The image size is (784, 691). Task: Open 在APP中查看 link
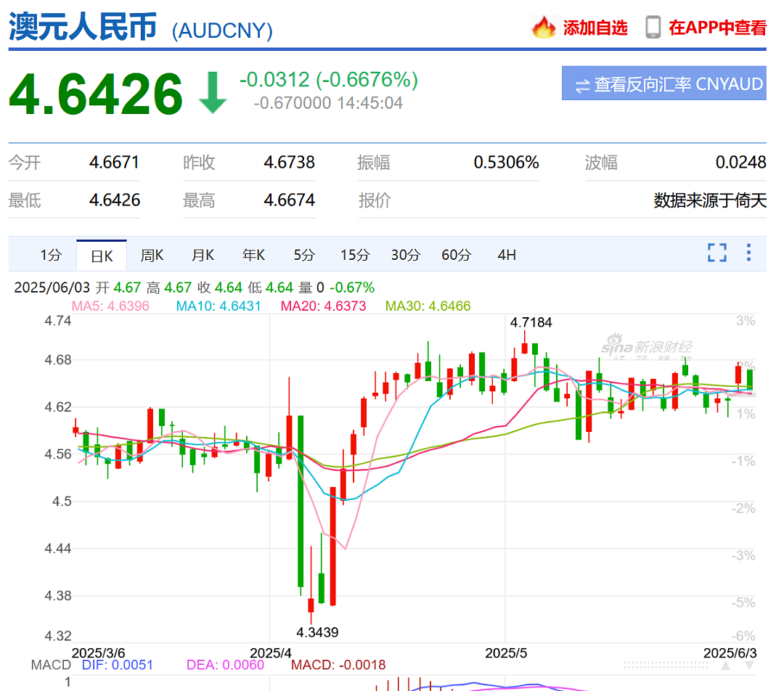[717, 28]
